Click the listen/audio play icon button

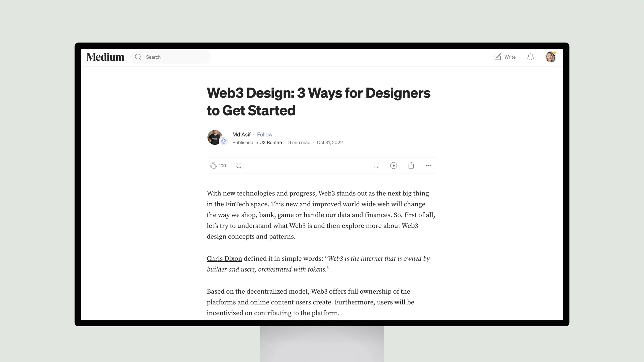pos(393,165)
